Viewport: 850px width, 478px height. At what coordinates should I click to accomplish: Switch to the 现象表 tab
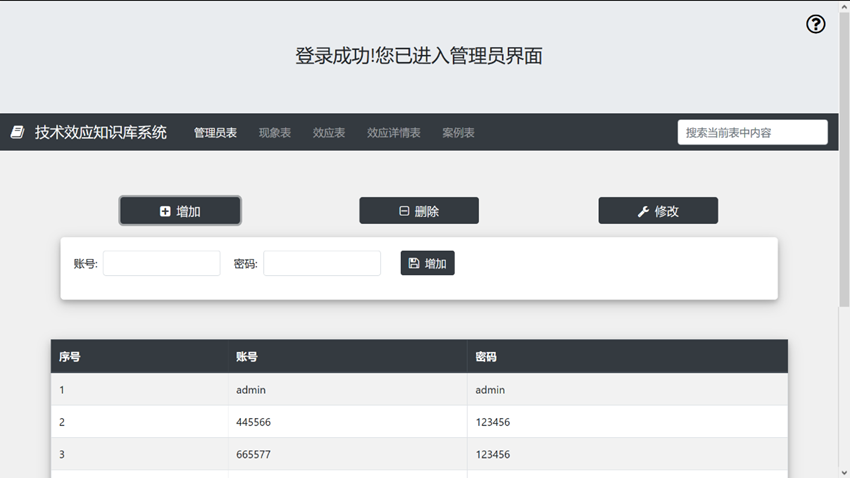275,133
